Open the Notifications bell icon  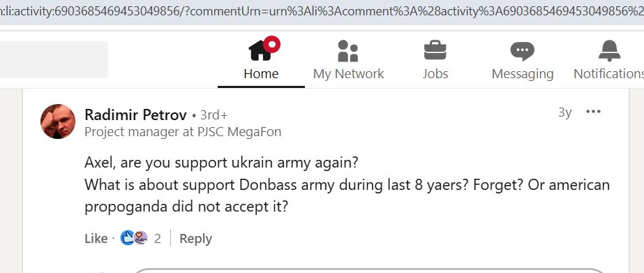(610, 50)
